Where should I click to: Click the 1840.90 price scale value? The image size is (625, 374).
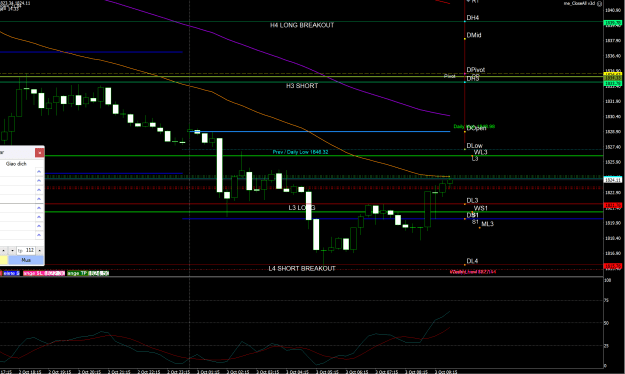tap(613, 10)
